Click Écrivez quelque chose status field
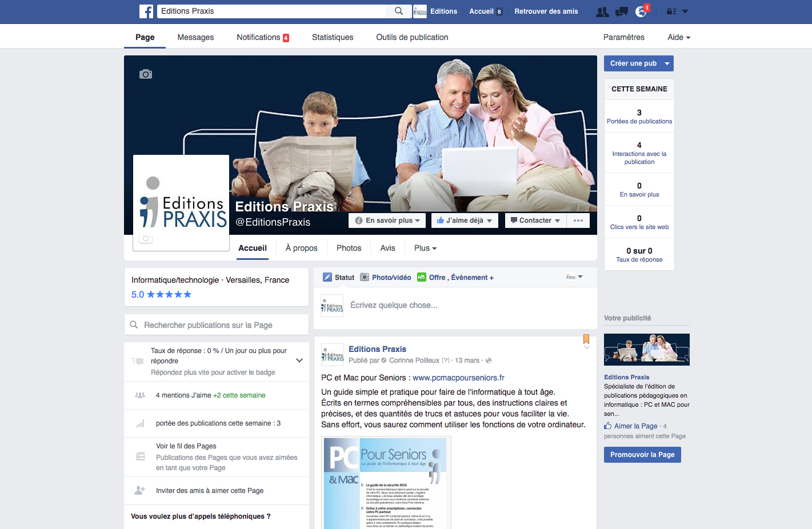 [394, 305]
